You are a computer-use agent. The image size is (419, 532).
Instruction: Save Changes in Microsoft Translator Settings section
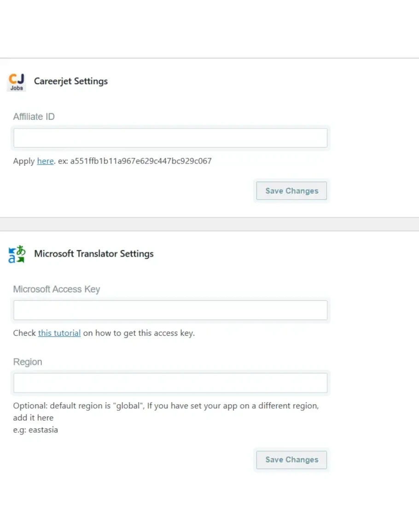click(x=291, y=460)
